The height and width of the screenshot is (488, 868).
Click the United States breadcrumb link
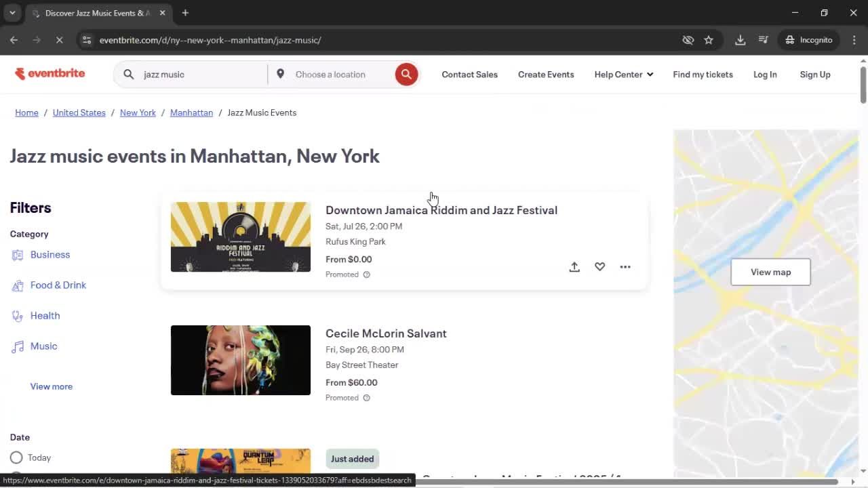(79, 113)
